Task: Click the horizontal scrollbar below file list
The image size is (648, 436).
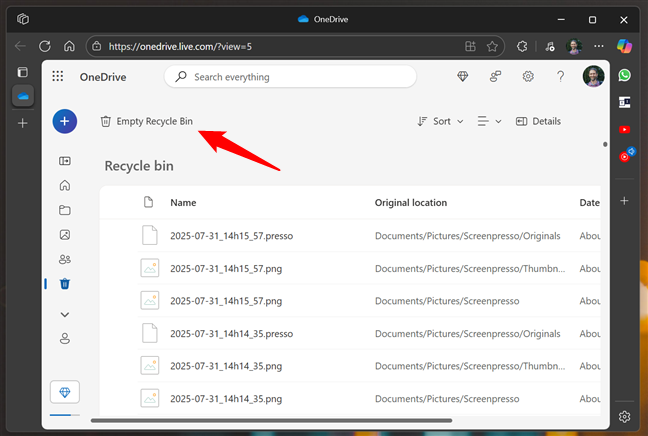Action: pos(271,421)
